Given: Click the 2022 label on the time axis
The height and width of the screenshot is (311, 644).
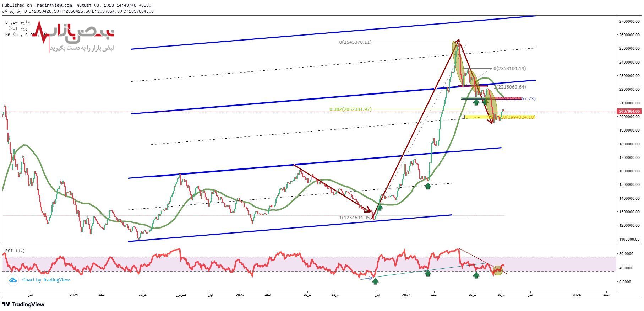Looking at the screenshot, I should point(240,295).
